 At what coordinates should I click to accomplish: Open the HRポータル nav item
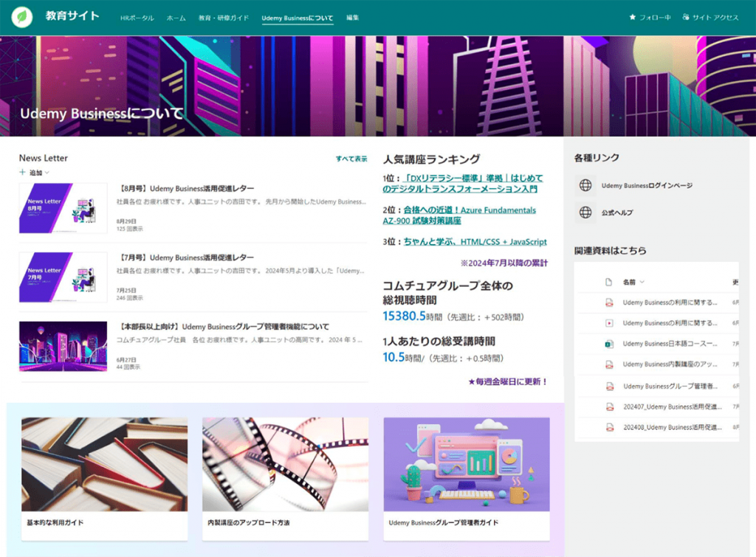pos(137,18)
